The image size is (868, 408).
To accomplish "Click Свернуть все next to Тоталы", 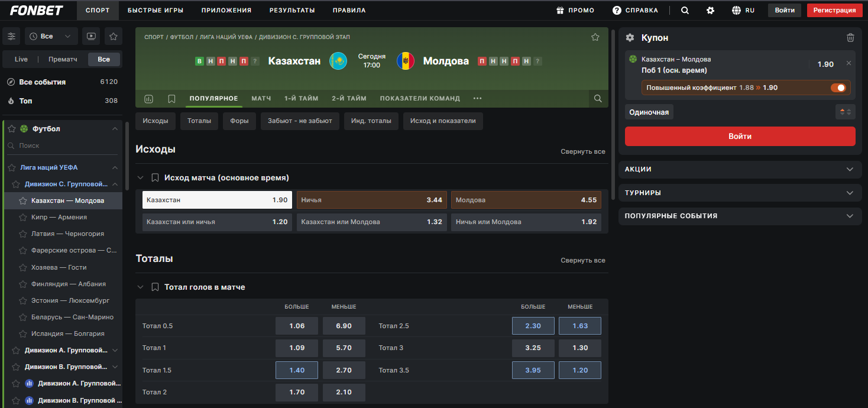I will point(583,260).
